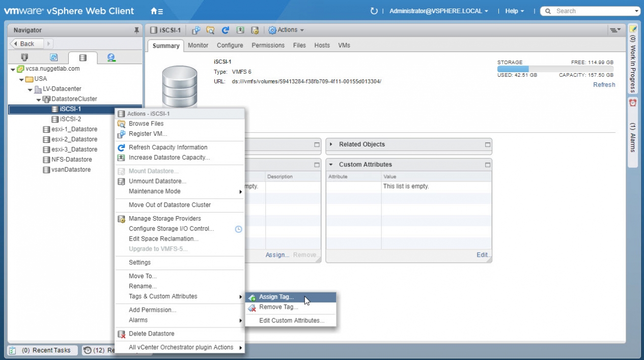Click the Browse Files toolbar icon
The width and height of the screenshot is (644, 360).
pos(210,31)
